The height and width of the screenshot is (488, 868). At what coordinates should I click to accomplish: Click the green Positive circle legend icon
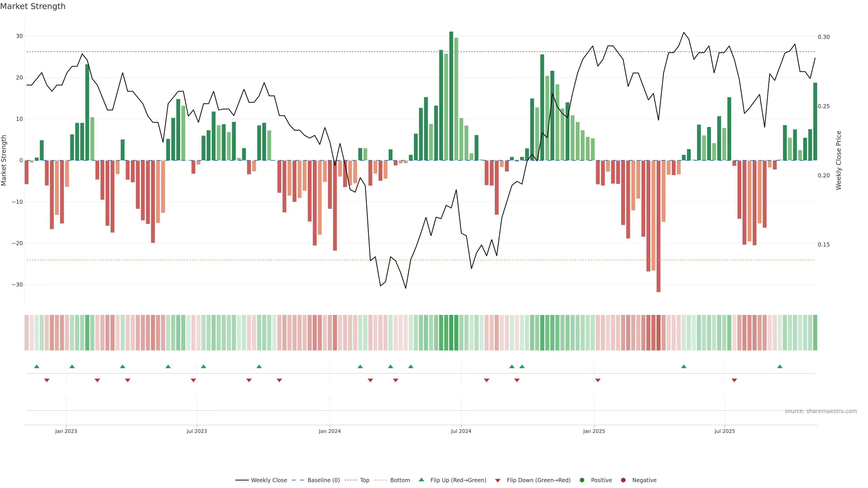[582, 480]
